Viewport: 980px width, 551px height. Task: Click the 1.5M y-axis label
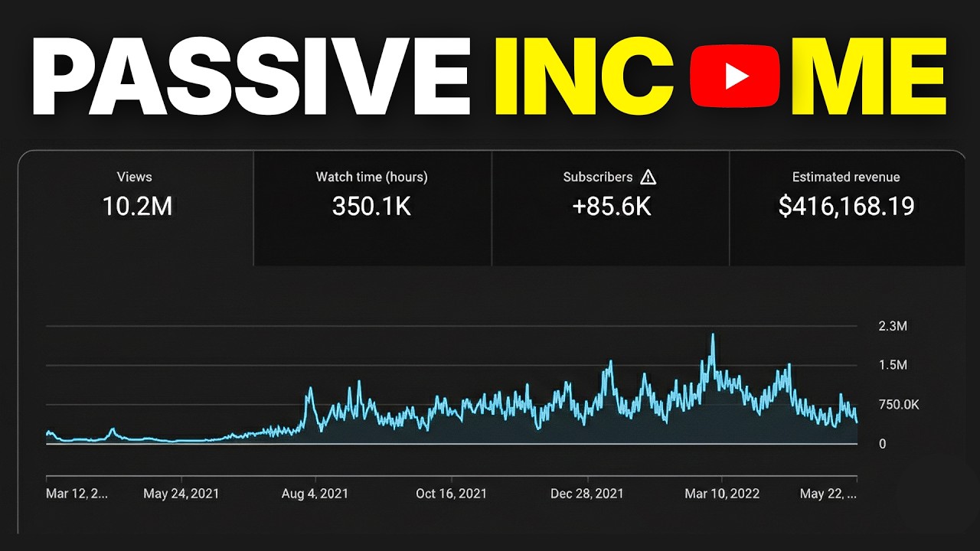click(893, 365)
